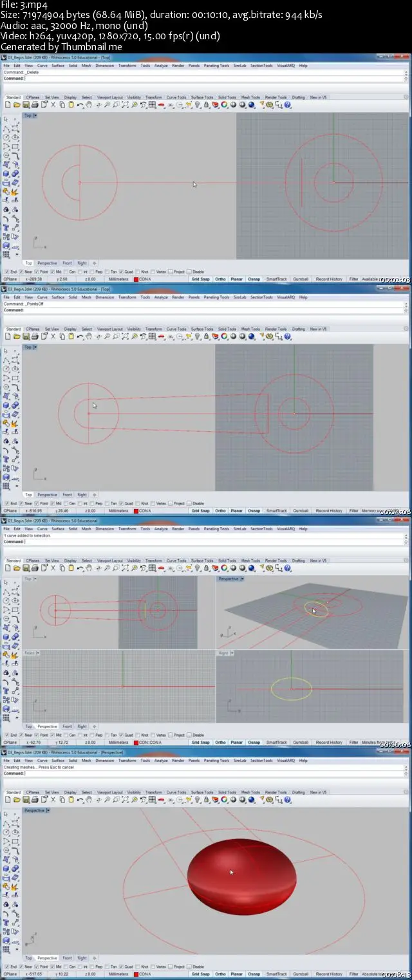The image size is (412, 980).
Task: Click Ortho status button in the _Delete frame
Action: 220,279
